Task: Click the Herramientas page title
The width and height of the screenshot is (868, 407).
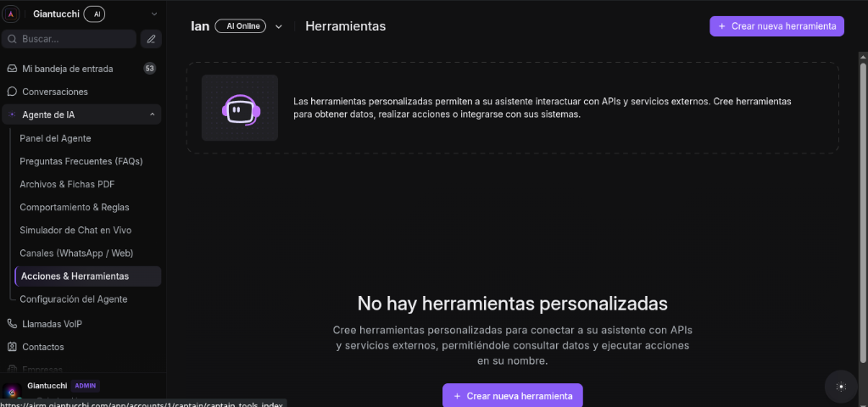Action: coord(346,26)
